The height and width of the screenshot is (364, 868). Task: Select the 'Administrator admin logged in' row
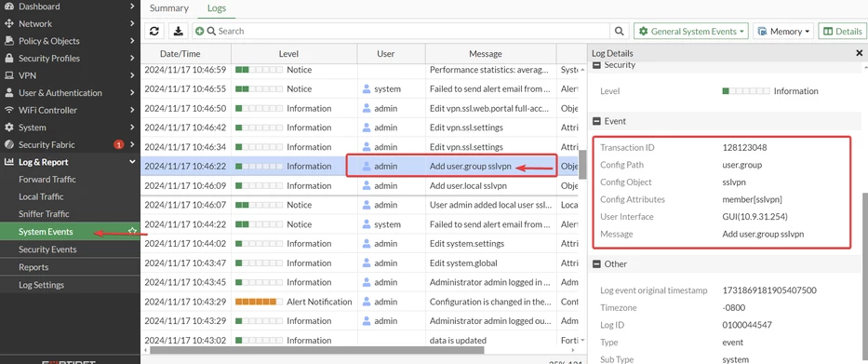360,283
